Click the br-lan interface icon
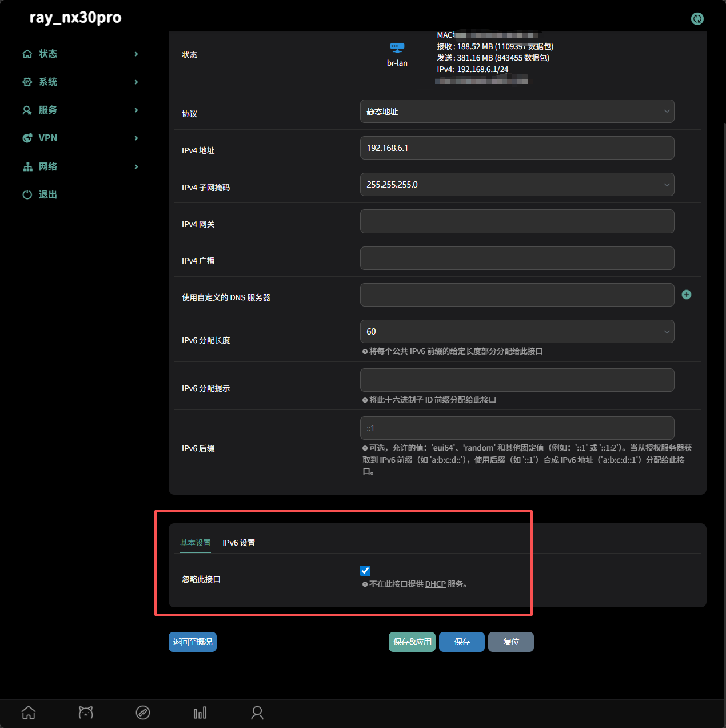The image size is (726, 728). (397, 47)
